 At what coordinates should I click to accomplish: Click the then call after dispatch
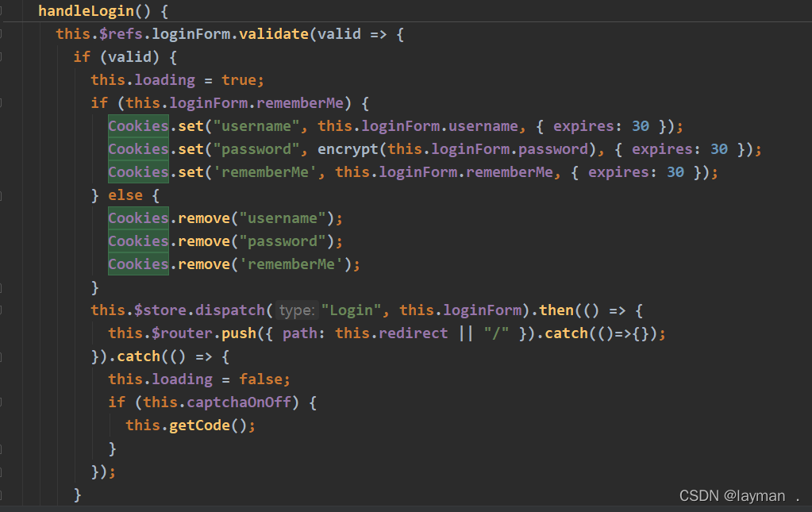556,310
